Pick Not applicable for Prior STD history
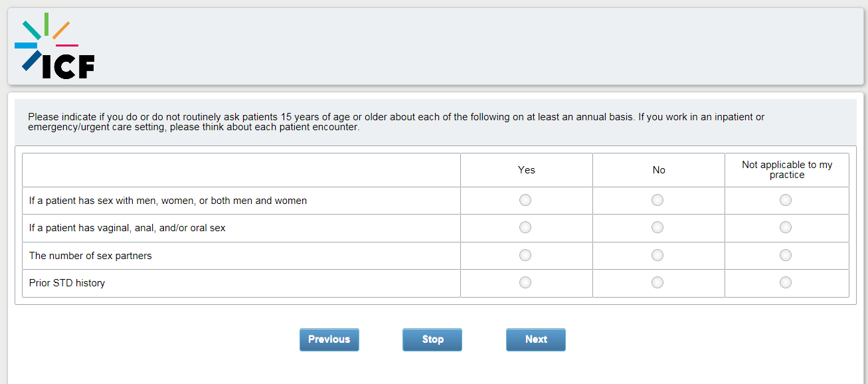Screen dimensions: 868x384 coord(786,282)
